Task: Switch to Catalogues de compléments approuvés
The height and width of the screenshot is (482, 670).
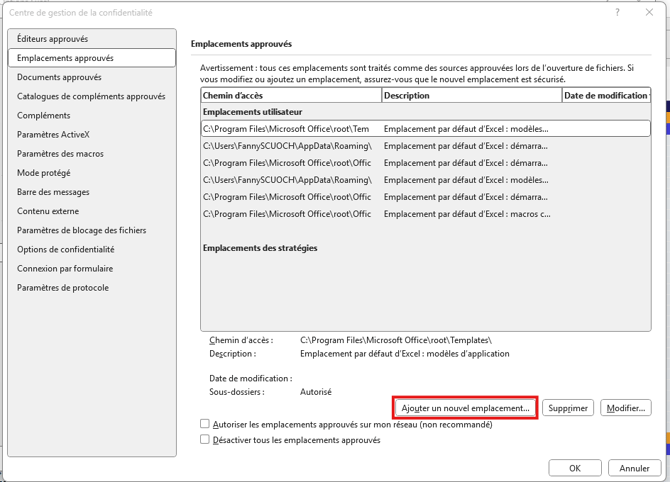Action: coord(91,97)
